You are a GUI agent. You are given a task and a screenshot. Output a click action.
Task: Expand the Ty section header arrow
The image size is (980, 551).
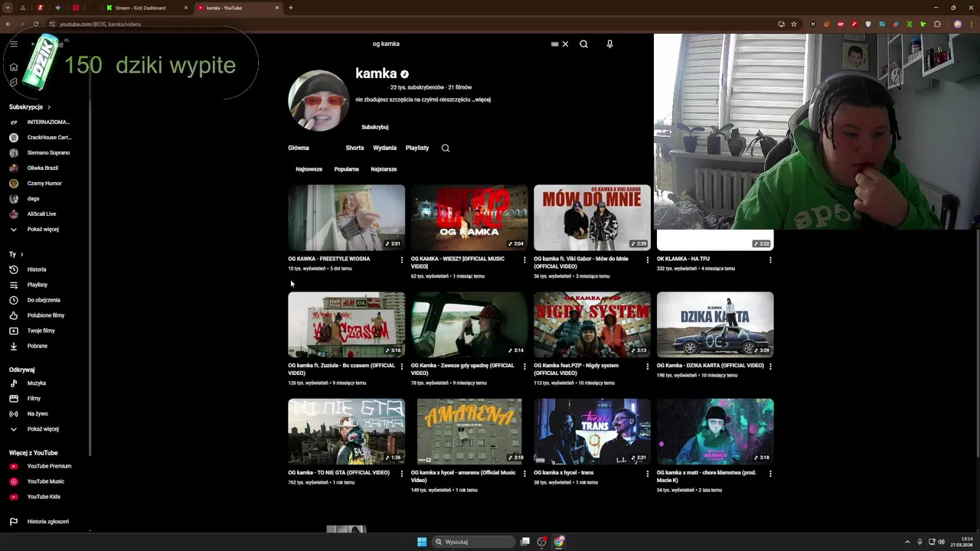(21, 254)
